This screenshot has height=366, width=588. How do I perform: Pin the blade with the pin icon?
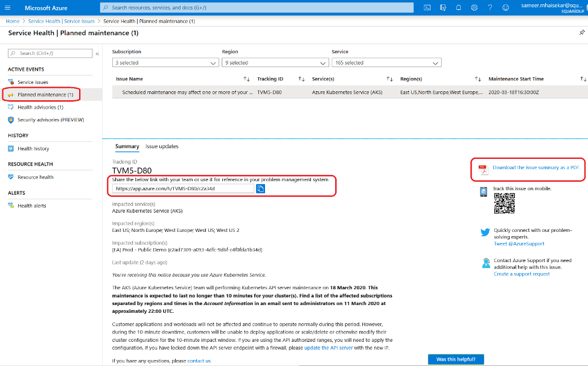(x=581, y=33)
